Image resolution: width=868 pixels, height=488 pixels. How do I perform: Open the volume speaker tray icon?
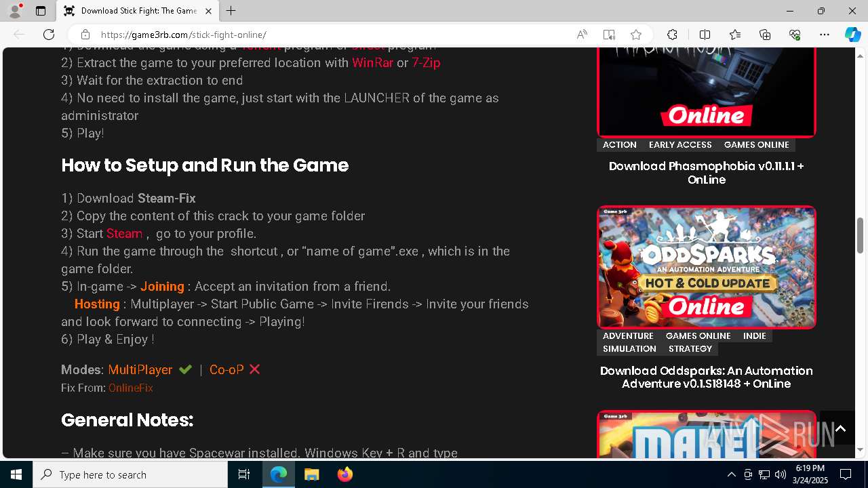coord(781,474)
